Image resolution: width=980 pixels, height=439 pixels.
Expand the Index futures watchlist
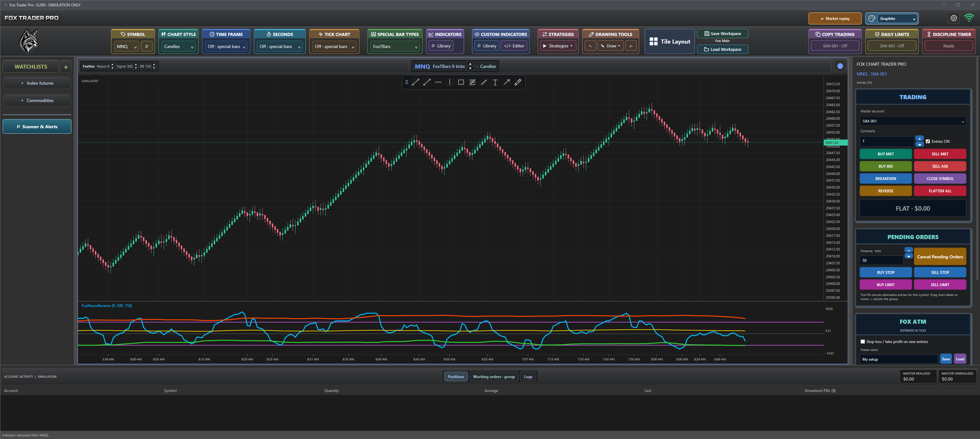click(37, 83)
